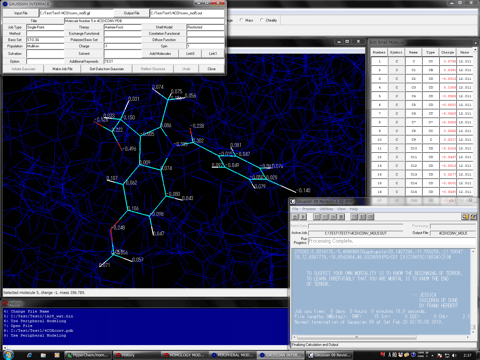Click the Output File button
Viewport: 480px width, 360px height.
(131, 13)
